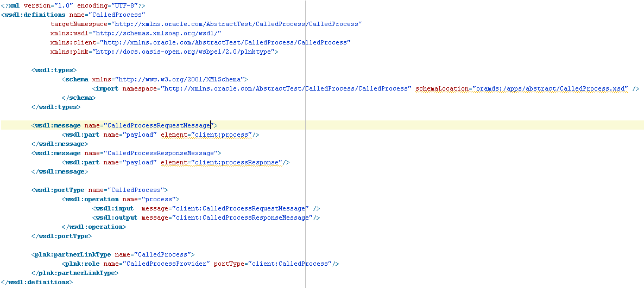Screen dimensions: 644x288
Task: Click the opening wsdl:types tag
Action: (54, 70)
